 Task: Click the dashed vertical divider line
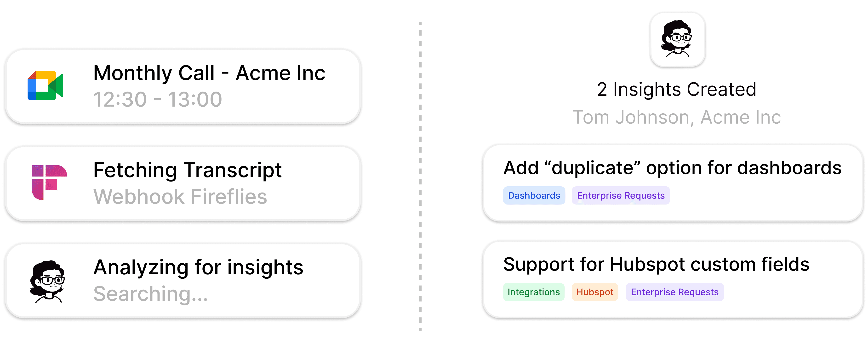(x=420, y=176)
